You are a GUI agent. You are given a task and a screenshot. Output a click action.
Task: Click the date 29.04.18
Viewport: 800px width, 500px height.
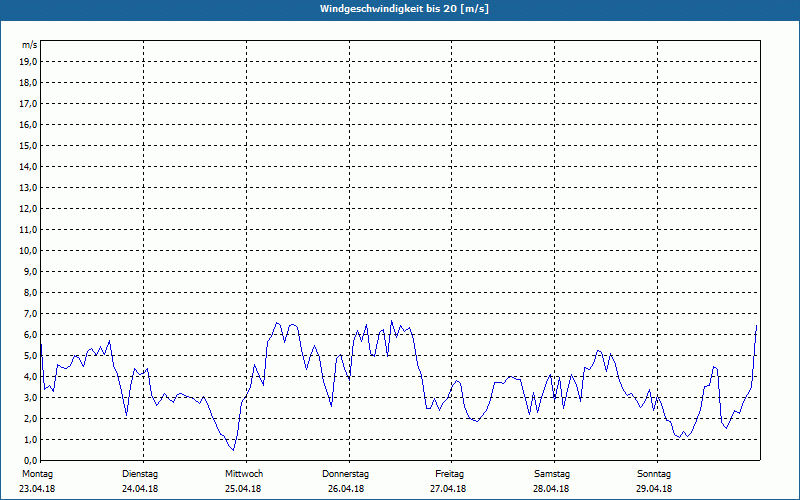pos(654,488)
